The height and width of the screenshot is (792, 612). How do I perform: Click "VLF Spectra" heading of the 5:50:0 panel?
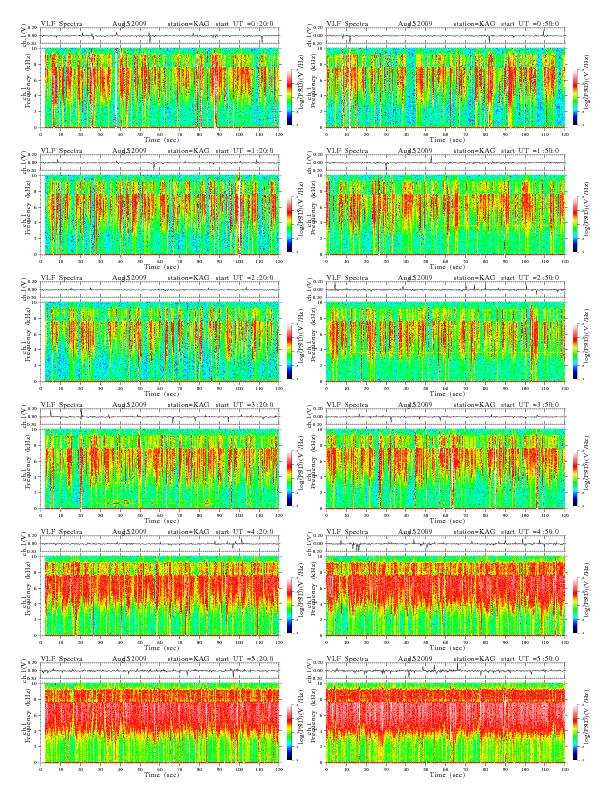[347, 659]
